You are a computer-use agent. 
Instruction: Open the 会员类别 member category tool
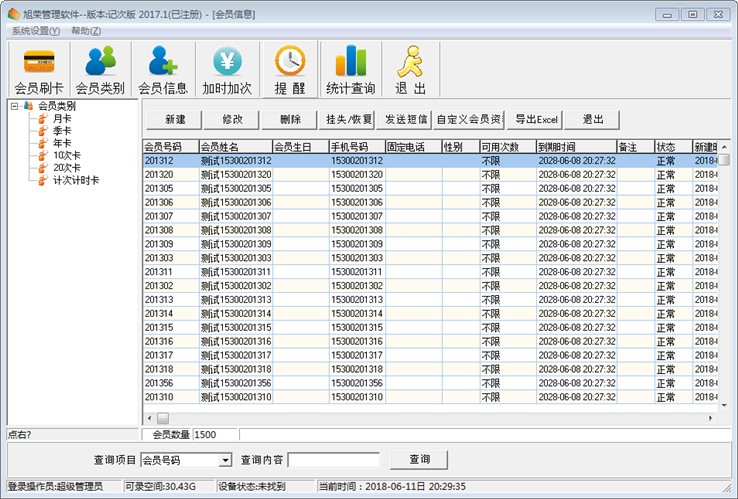101,69
